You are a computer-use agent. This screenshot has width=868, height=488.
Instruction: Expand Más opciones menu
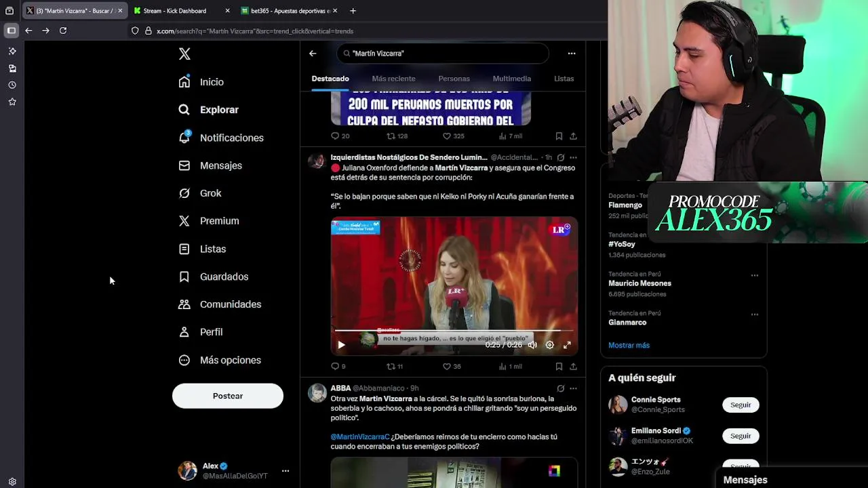(x=219, y=360)
